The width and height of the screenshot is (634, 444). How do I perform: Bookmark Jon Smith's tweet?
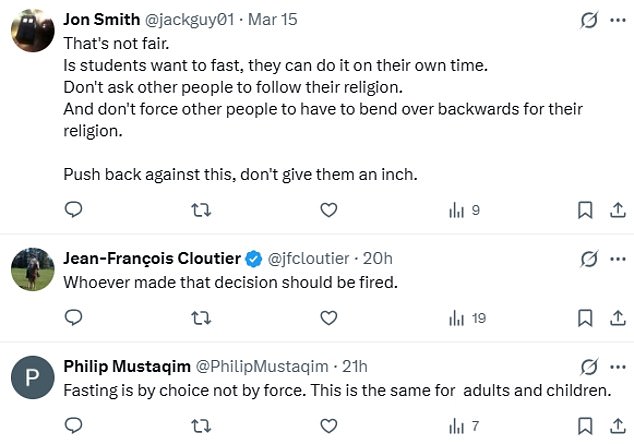(586, 210)
